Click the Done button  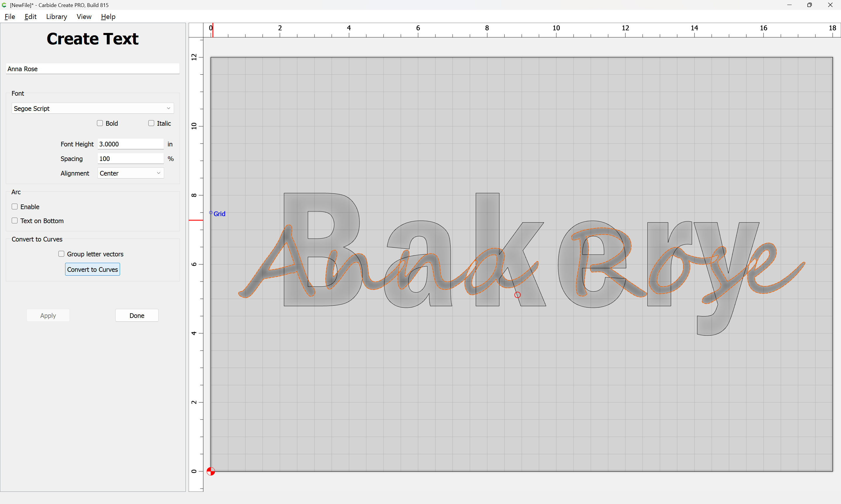137,316
